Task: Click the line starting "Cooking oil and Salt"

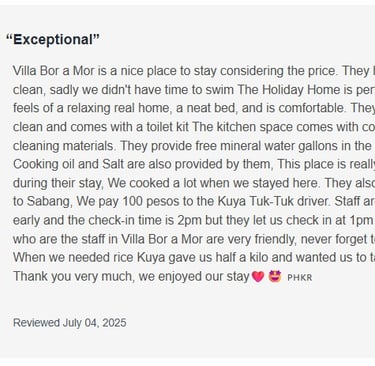Action: (194, 164)
